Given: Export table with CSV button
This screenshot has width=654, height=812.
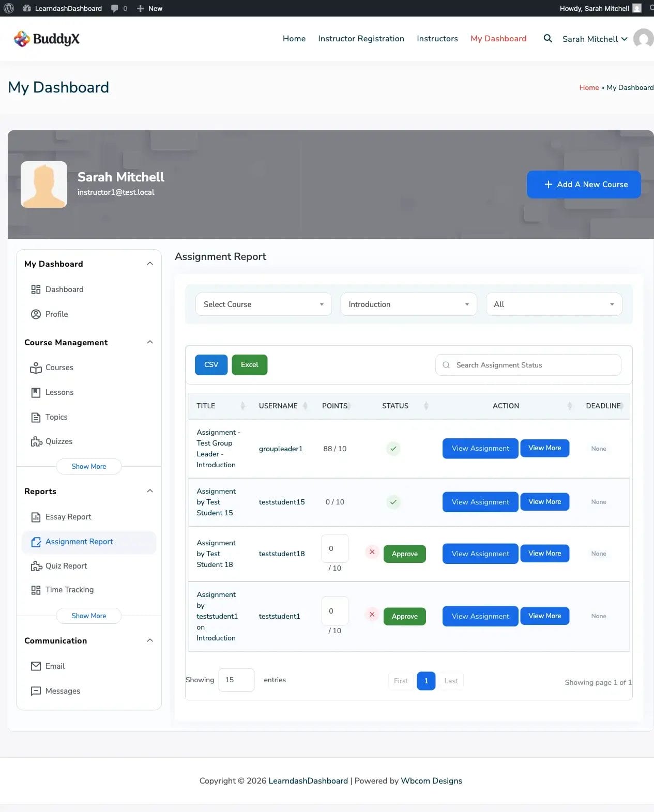Looking at the screenshot, I should point(211,365).
